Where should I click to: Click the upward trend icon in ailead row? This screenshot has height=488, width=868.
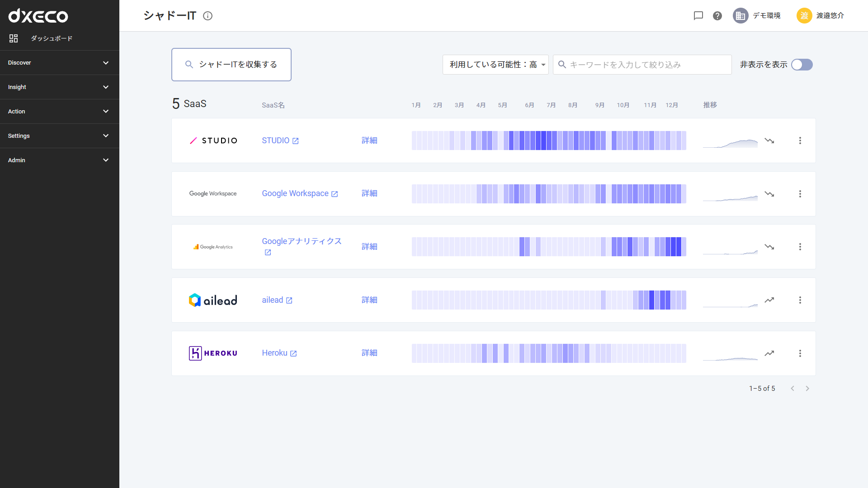pyautogui.click(x=769, y=300)
